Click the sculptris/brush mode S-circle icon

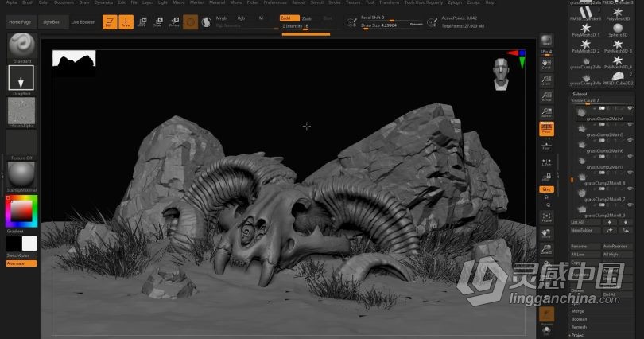(x=207, y=22)
